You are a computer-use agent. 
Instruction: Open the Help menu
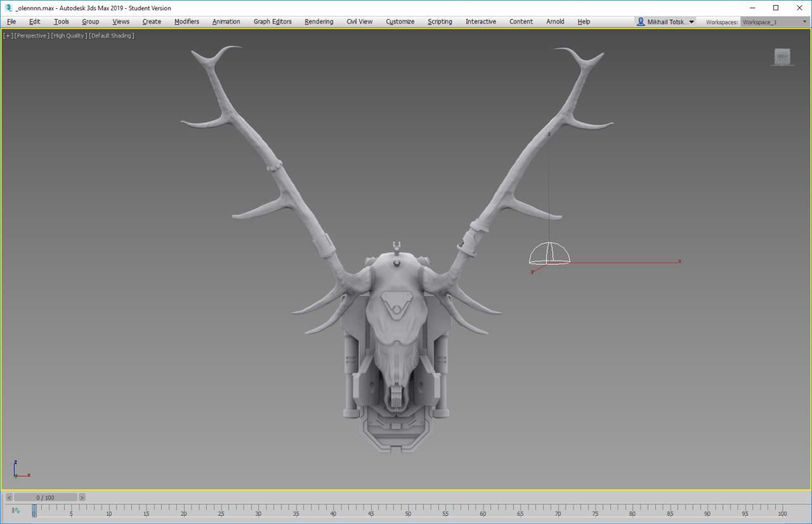coord(584,22)
